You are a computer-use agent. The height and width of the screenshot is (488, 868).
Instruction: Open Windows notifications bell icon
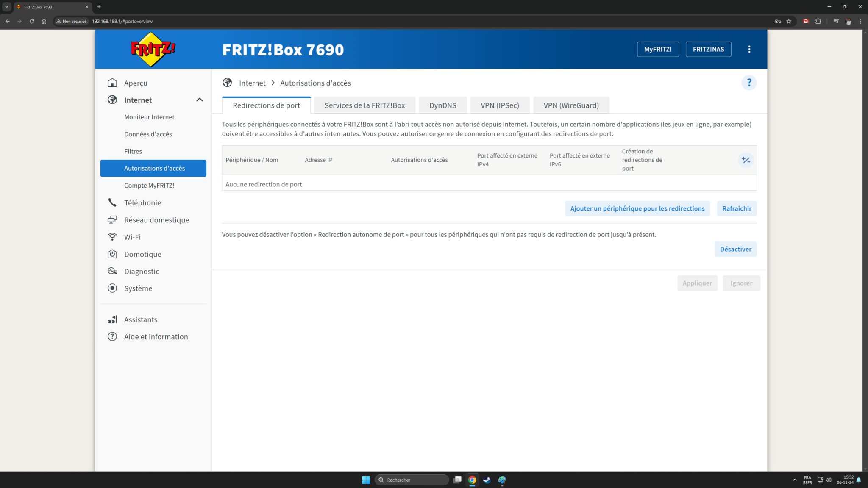click(859, 480)
